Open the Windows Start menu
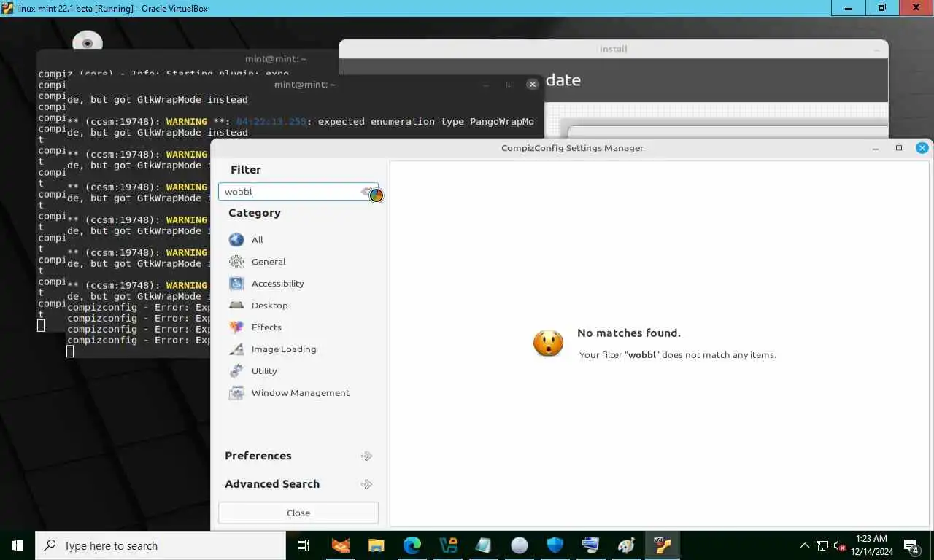Image resolution: width=934 pixels, height=560 pixels. click(x=18, y=545)
